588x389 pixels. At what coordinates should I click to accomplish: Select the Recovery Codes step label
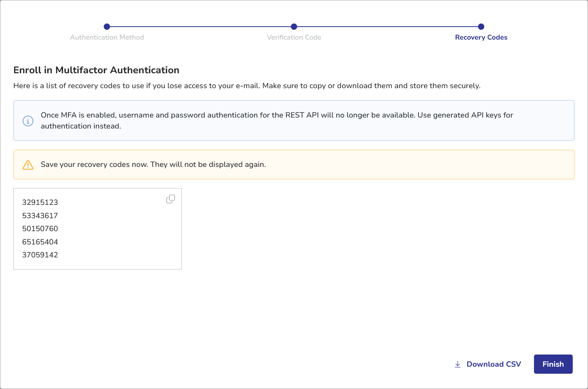(x=481, y=38)
